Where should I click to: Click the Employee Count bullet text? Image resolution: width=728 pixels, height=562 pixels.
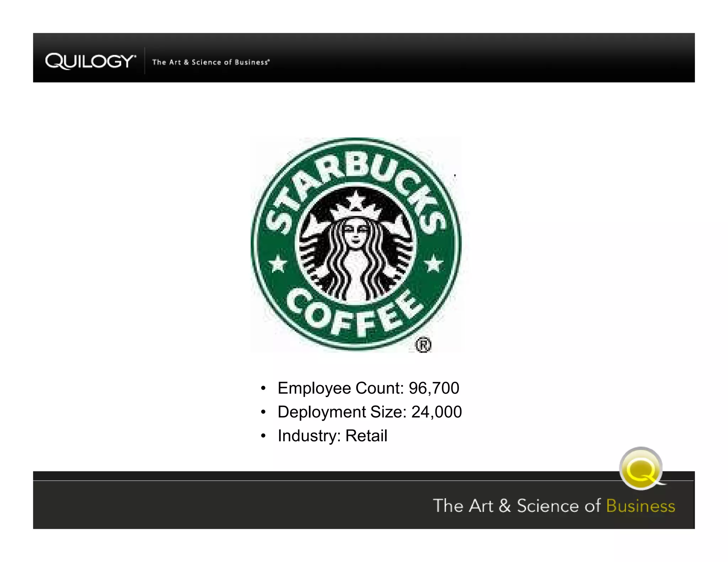368,388
